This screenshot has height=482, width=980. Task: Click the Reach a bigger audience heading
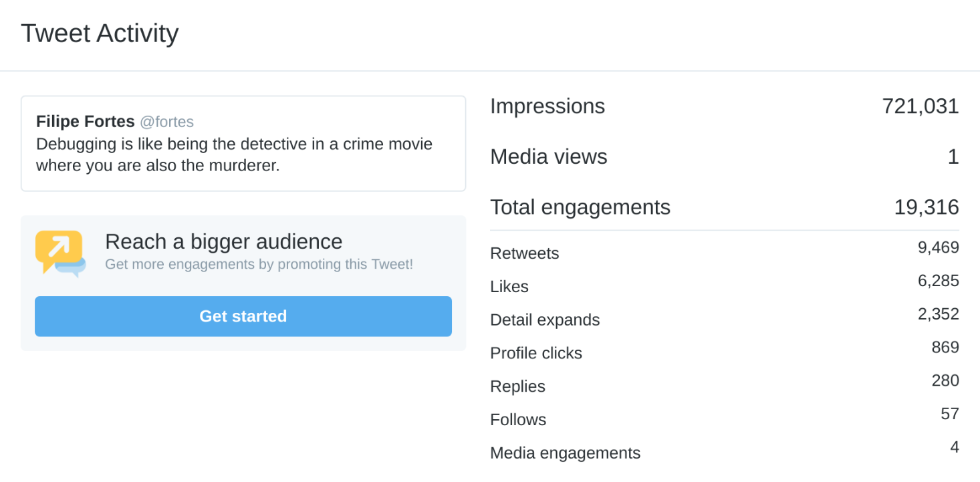tap(223, 241)
